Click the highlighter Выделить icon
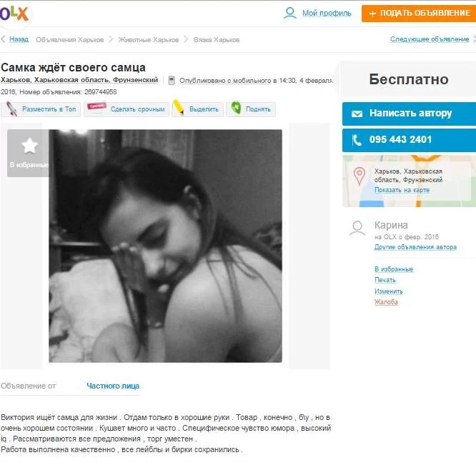 [x=179, y=107]
